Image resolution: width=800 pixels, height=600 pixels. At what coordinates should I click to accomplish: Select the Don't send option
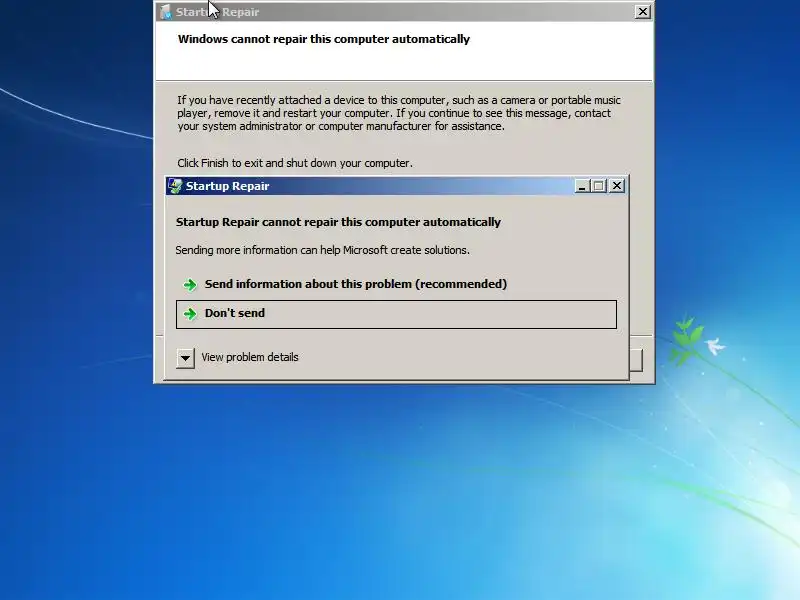click(x=396, y=314)
